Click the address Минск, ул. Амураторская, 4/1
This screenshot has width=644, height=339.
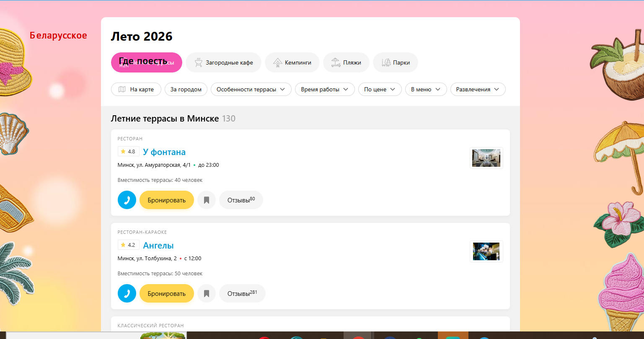pos(154,165)
